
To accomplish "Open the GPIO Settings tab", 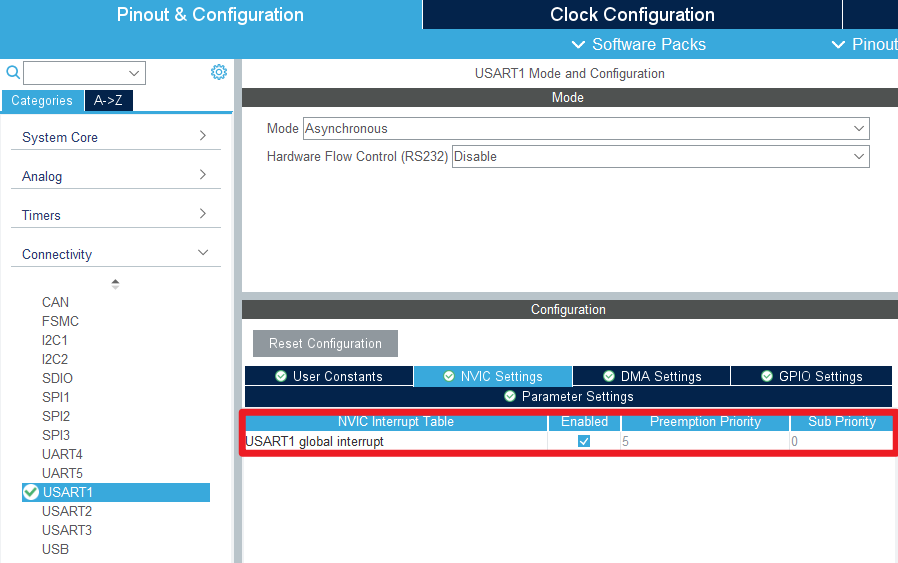I will click(811, 376).
